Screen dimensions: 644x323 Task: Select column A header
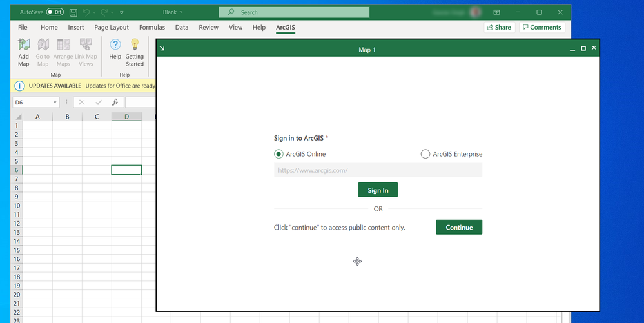38,117
